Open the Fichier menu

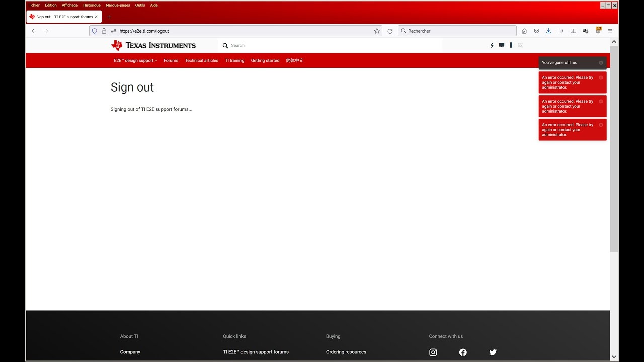point(34,5)
